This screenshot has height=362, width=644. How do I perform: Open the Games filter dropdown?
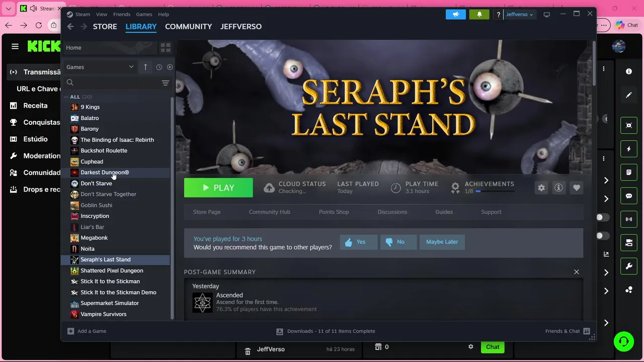(100, 67)
